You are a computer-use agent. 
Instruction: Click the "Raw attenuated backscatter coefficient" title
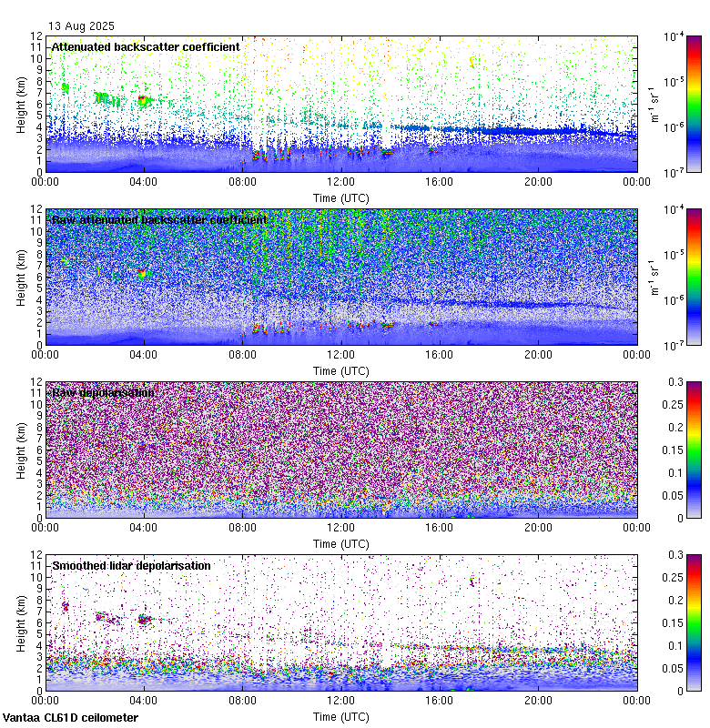(159, 219)
